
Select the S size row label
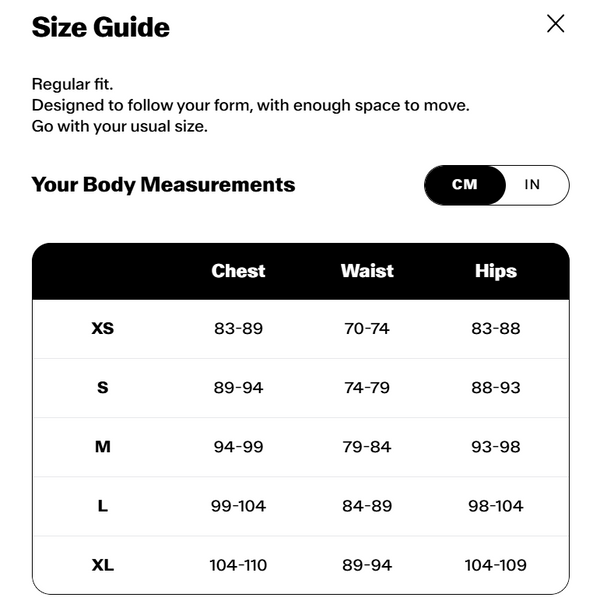(x=103, y=387)
